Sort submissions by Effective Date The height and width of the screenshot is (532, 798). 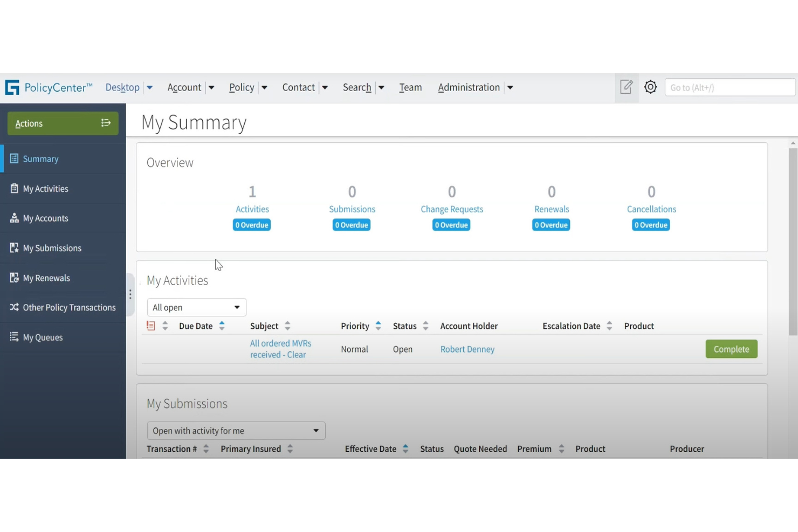pyautogui.click(x=405, y=448)
